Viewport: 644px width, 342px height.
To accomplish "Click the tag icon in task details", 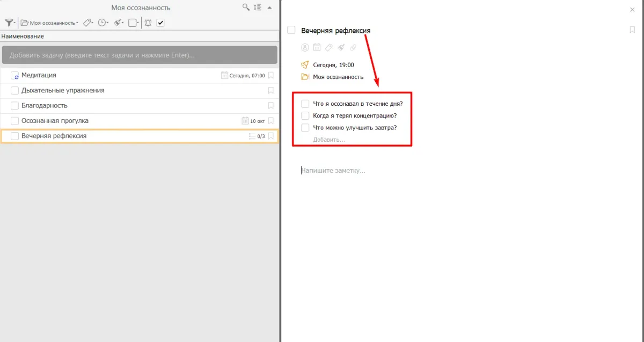I will point(329,47).
